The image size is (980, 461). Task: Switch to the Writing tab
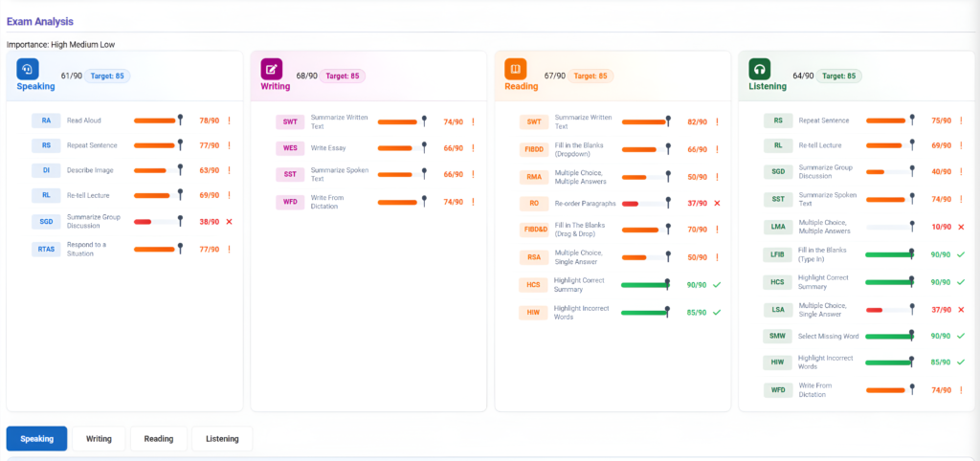pos(99,439)
